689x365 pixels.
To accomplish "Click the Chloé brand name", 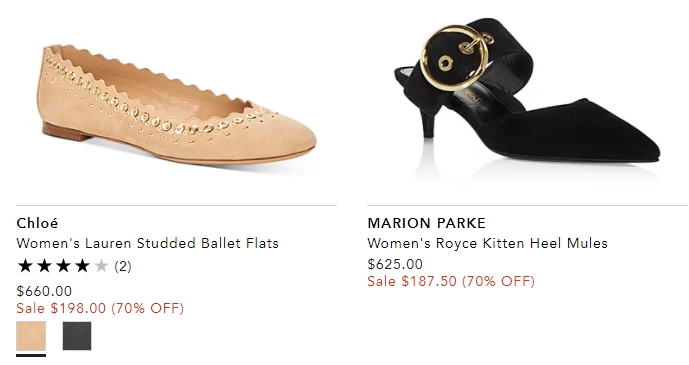I will point(37,223).
